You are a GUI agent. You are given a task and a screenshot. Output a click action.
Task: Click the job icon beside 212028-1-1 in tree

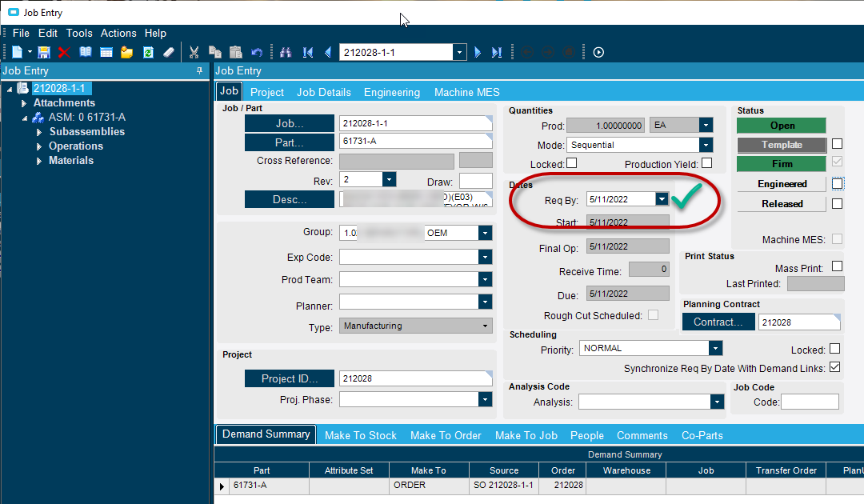click(x=22, y=88)
